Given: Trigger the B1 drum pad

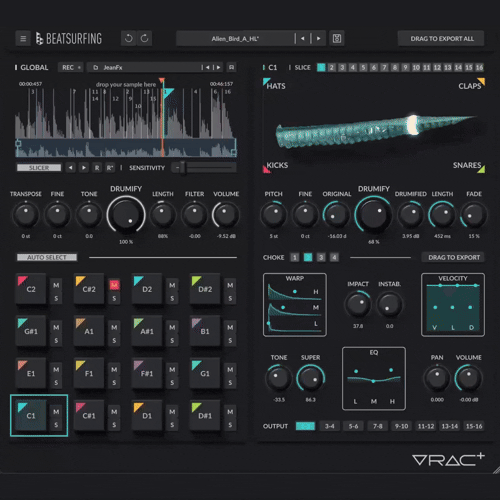Looking at the screenshot, I should pyautogui.click(x=205, y=331).
